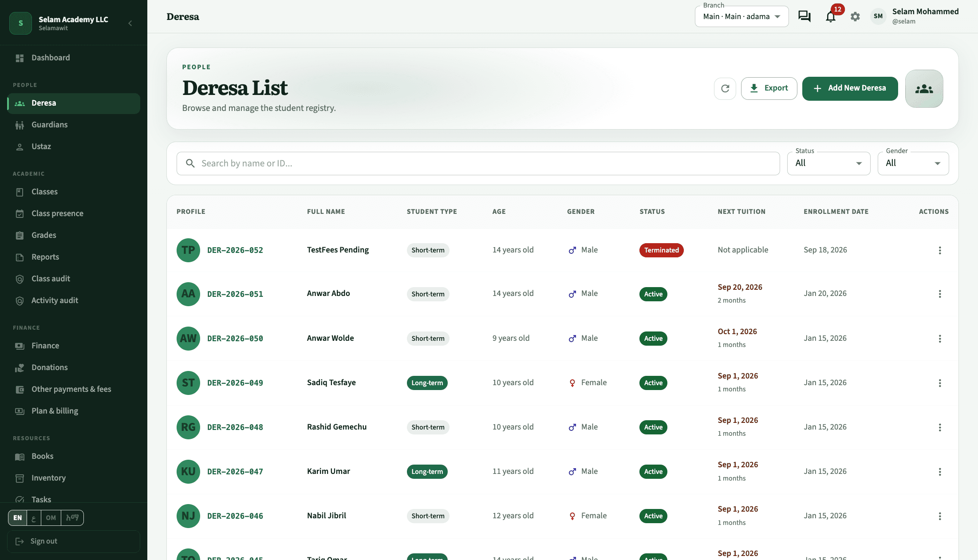Image resolution: width=978 pixels, height=560 pixels.
Task: Switch language to EN
Action: click(18, 518)
